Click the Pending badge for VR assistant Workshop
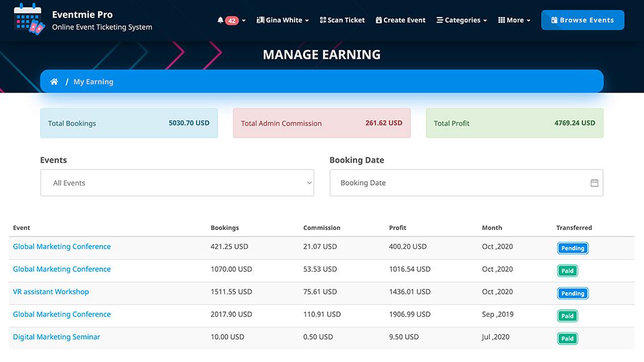644x362 pixels. click(572, 293)
